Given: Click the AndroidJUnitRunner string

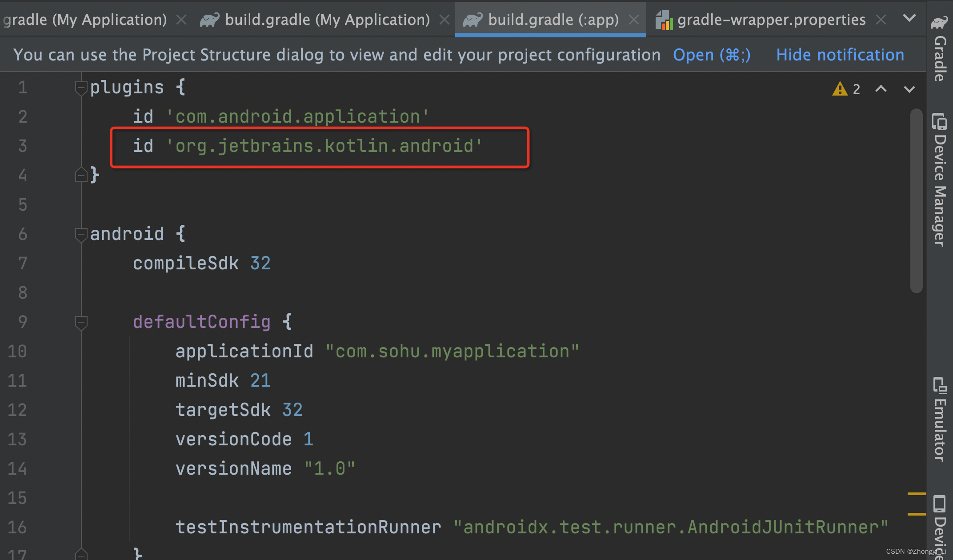Looking at the screenshot, I should click(x=671, y=527).
